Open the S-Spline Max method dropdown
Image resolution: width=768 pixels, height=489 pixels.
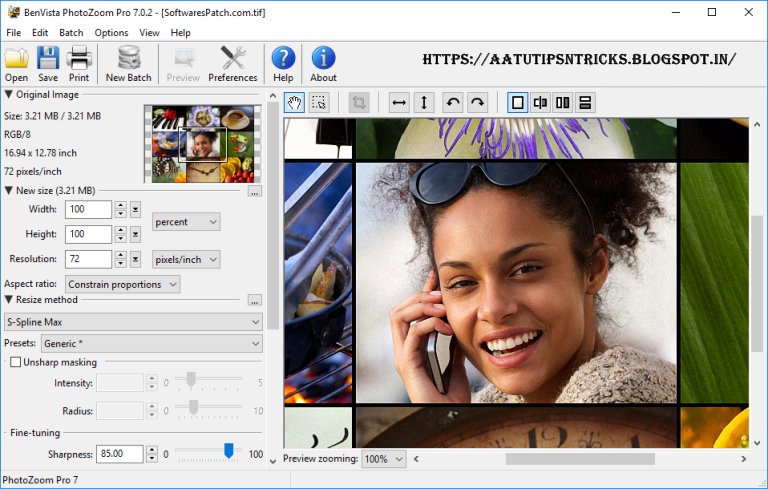click(133, 322)
